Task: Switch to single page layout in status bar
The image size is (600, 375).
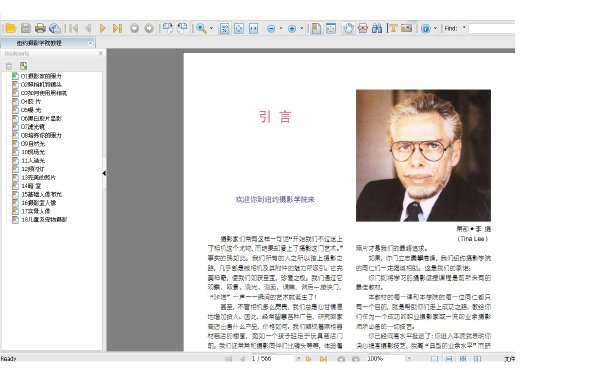Action: pyautogui.click(x=434, y=359)
